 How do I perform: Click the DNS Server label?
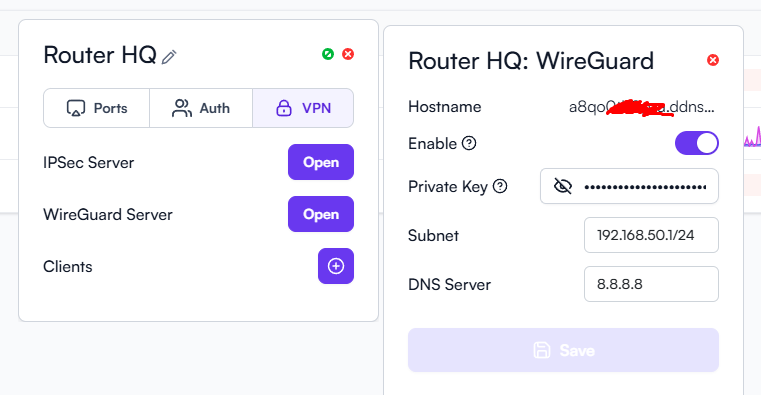[449, 284]
